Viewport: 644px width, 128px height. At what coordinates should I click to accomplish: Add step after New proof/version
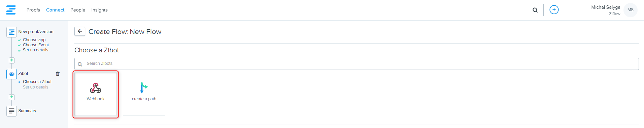[12, 60]
